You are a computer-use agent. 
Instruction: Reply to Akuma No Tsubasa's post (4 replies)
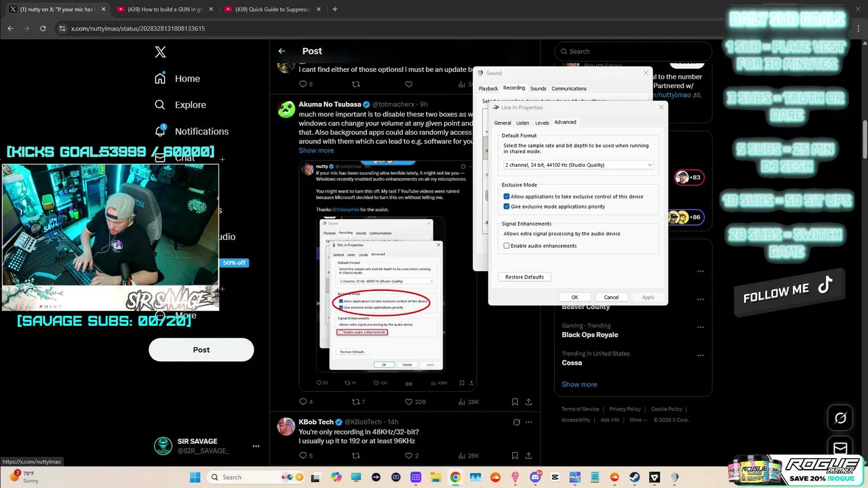coord(305,402)
